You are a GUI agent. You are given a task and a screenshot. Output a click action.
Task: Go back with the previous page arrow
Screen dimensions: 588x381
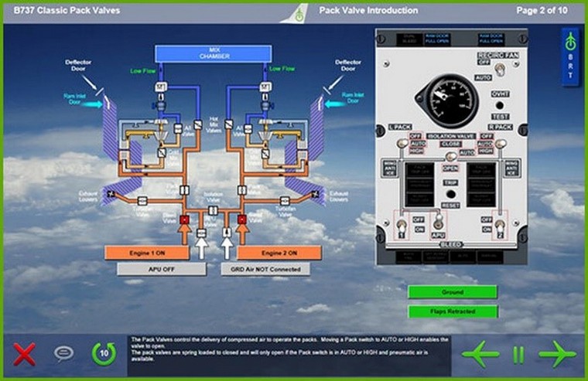coord(481,354)
